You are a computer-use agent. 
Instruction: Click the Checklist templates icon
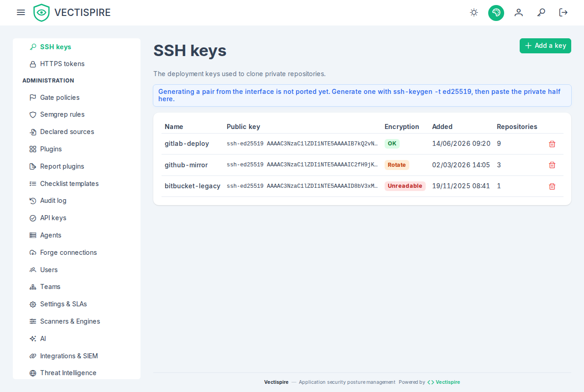coord(33,184)
